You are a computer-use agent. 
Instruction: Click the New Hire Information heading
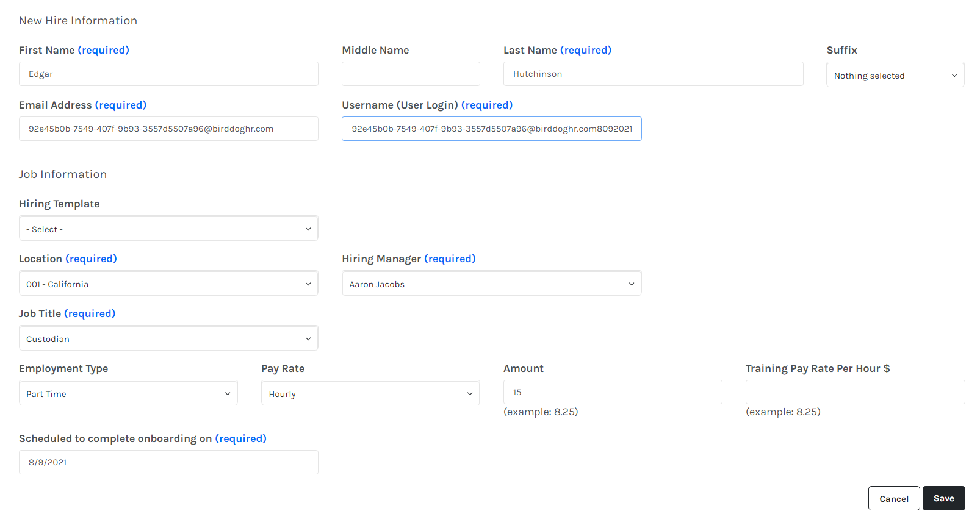point(78,21)
